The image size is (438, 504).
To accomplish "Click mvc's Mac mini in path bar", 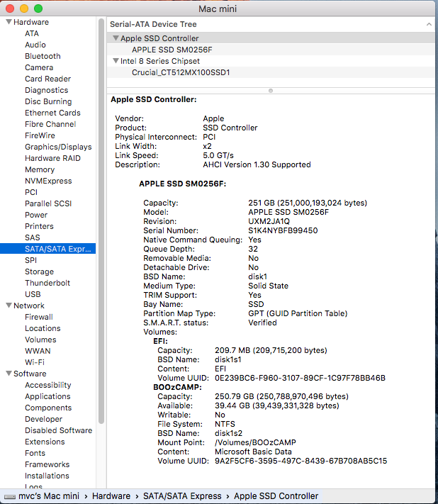I will 49,496.
